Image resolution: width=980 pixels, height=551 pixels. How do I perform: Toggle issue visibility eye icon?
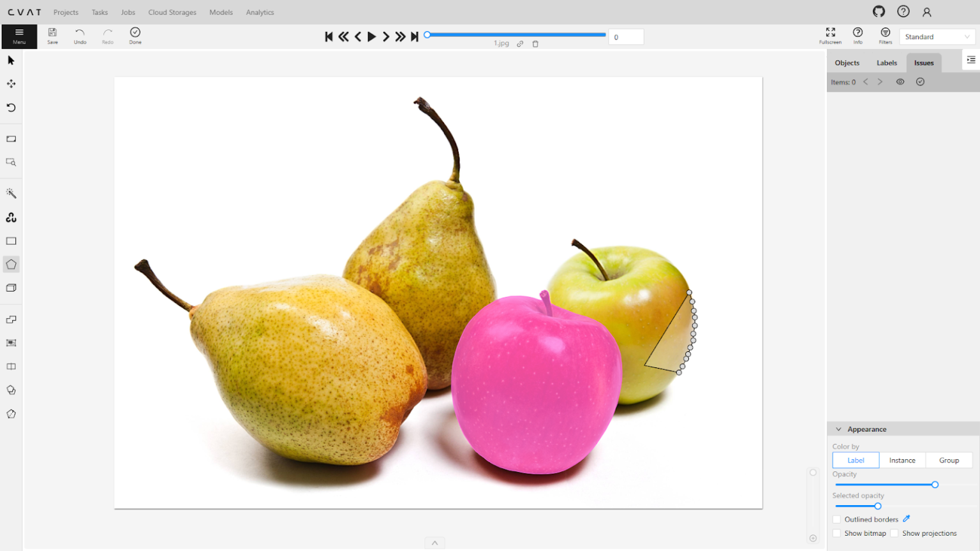click(900, 82)
